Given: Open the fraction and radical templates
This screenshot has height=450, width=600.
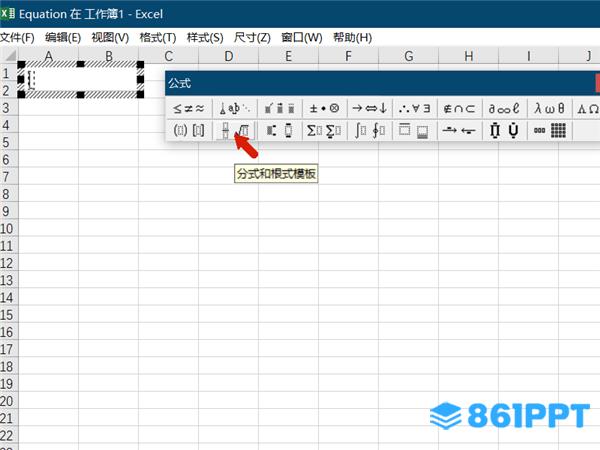Looking at the screenshot, I should click(235, 130).
